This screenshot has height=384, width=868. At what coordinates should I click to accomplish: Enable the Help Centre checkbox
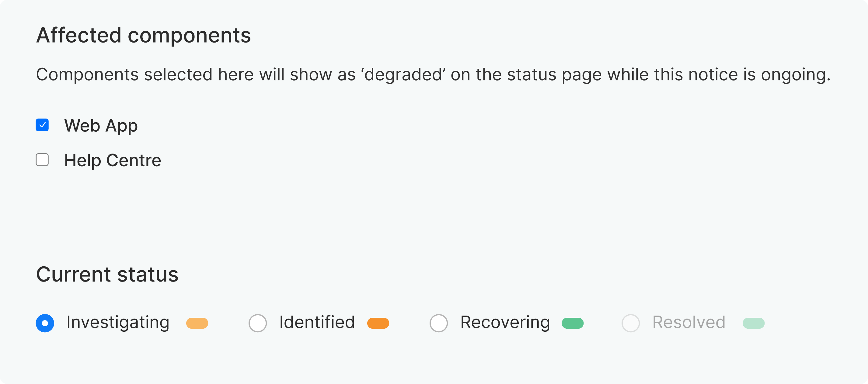click(42, 160)
